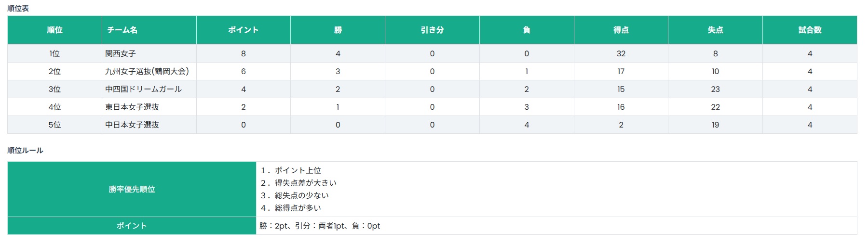Click the 順位表 heading
Image resolution: width=868 pixels, height=244 pixels.
click(x=18, y=8)
